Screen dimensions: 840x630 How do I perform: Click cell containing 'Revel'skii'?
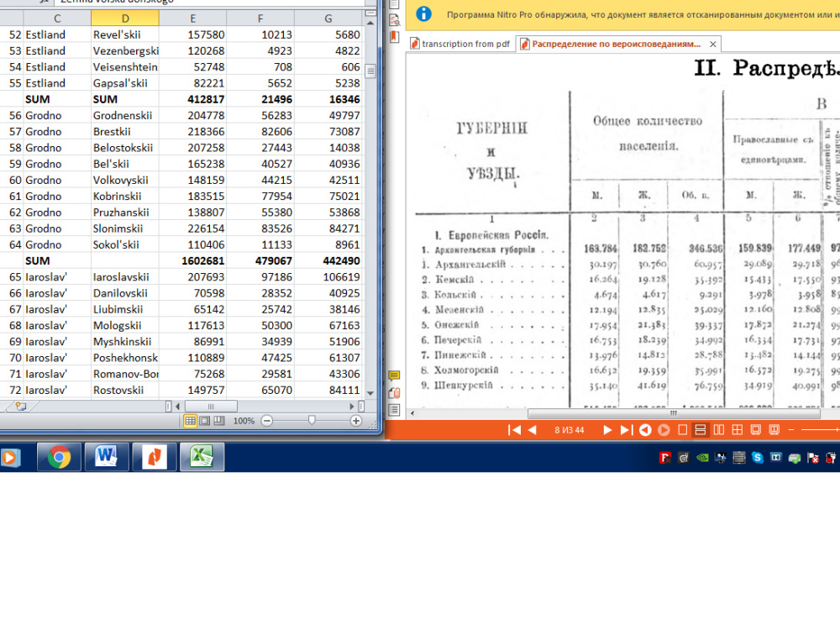click(x=125, y=34)
